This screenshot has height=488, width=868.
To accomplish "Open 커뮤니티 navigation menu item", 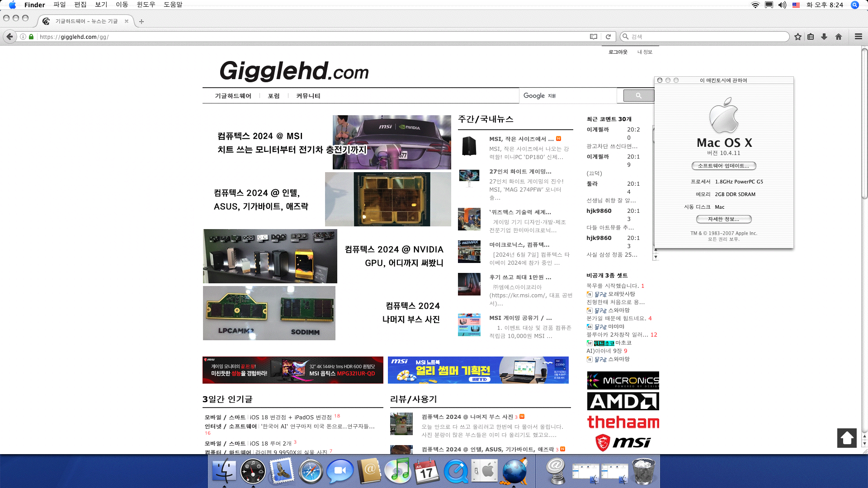I will tap(308, 96).
